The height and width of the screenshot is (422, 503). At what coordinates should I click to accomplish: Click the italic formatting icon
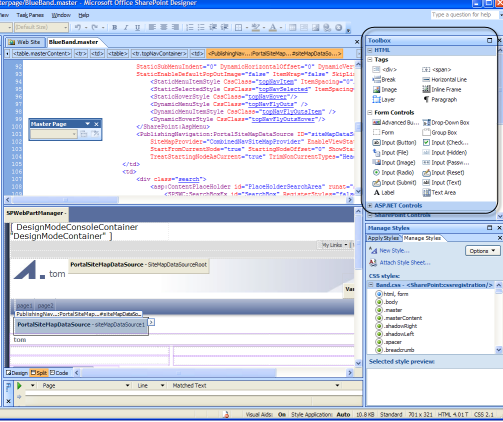(x=126, y=27)
